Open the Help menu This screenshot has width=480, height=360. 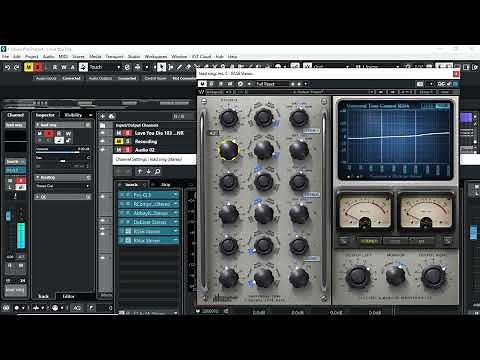[233, 56]
